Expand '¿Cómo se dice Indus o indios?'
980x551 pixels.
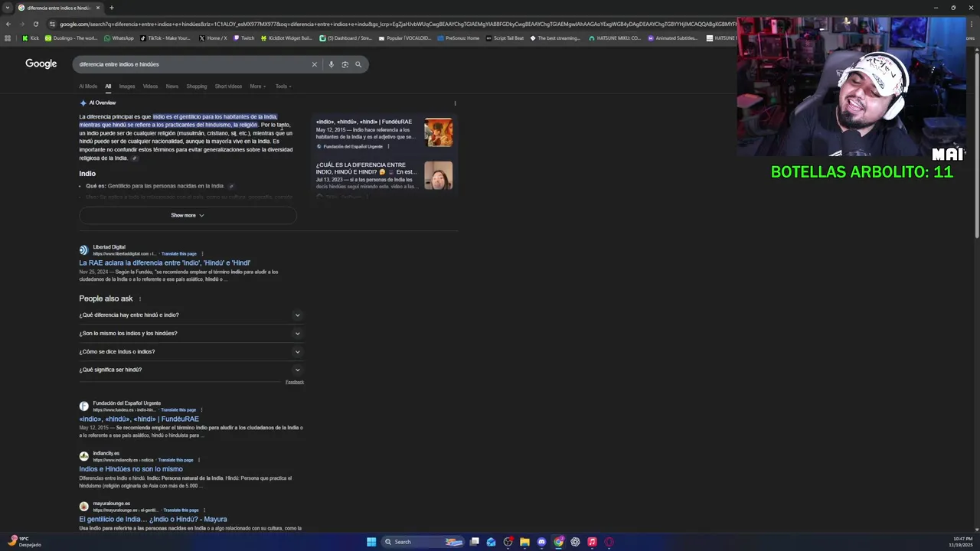coord(190,352)
